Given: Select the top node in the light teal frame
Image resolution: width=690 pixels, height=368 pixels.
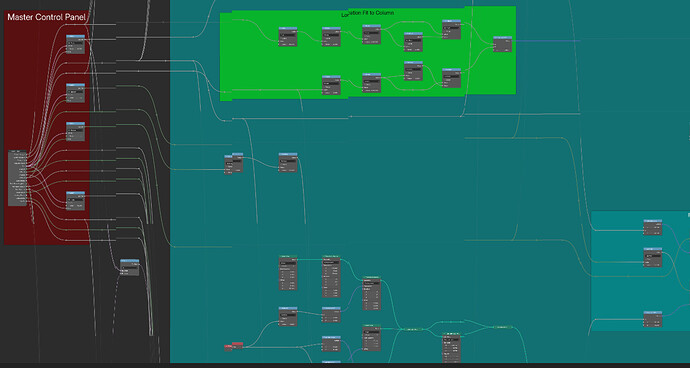Looking at the screenshot, I should pyautogui.click(x=653, y=227).
